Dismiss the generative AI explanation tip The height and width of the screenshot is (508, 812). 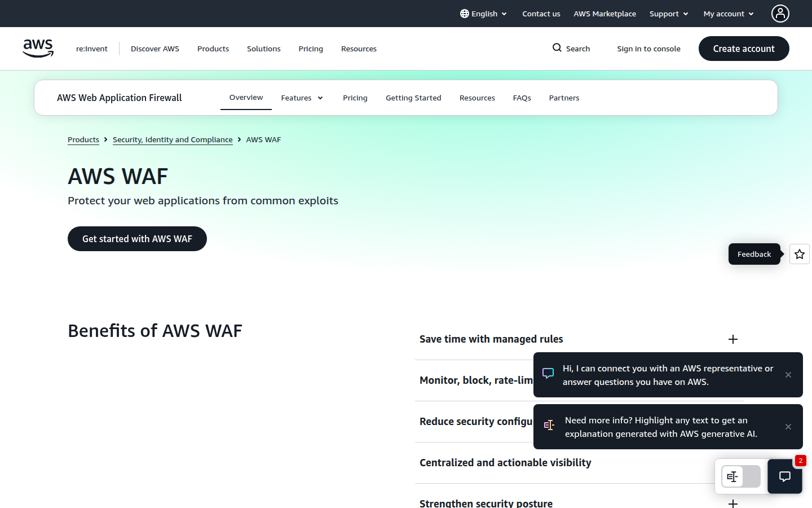788,427
